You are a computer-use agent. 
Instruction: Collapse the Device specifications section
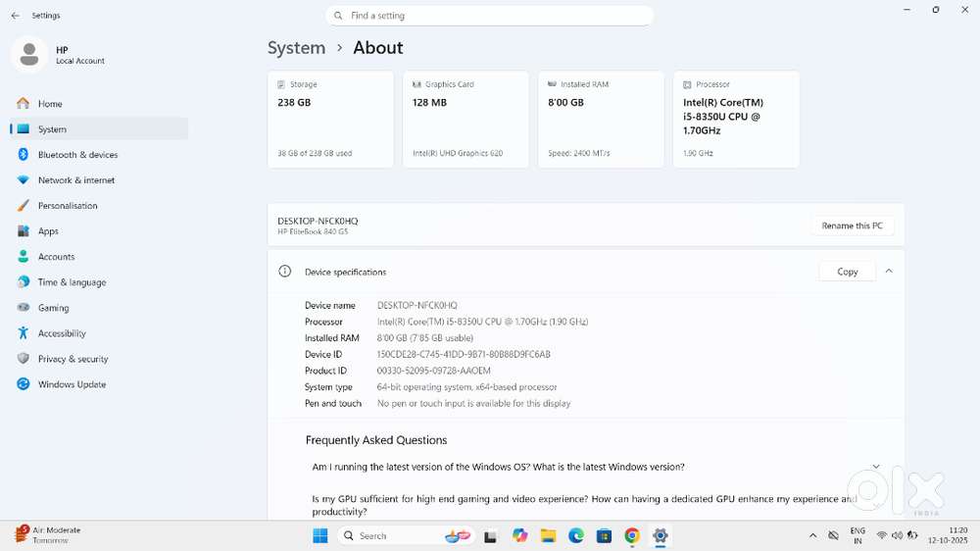tap(889, 272)
